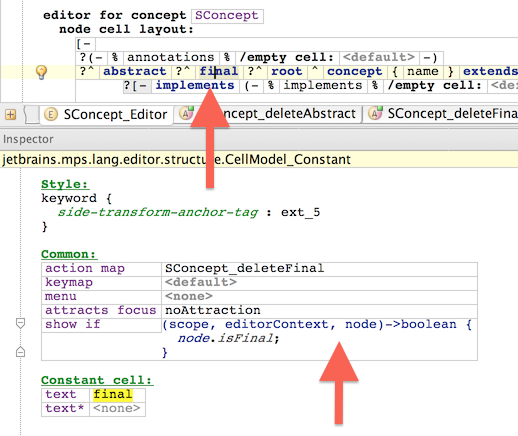
Task: Click the A icon on deleteAbstract tab
Action: pyautogui.click(x=186, y=113)
